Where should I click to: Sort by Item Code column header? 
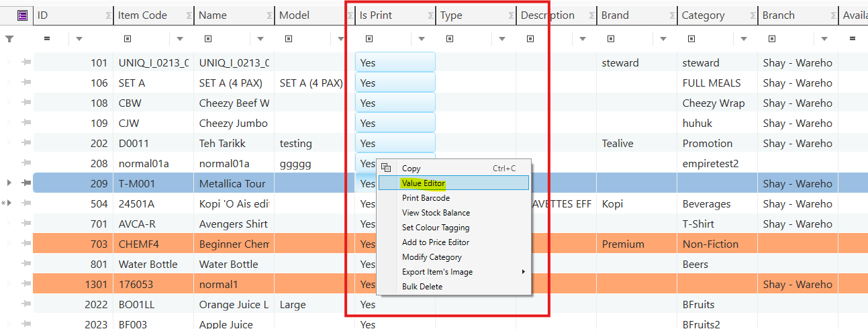(x=142, y=15)
